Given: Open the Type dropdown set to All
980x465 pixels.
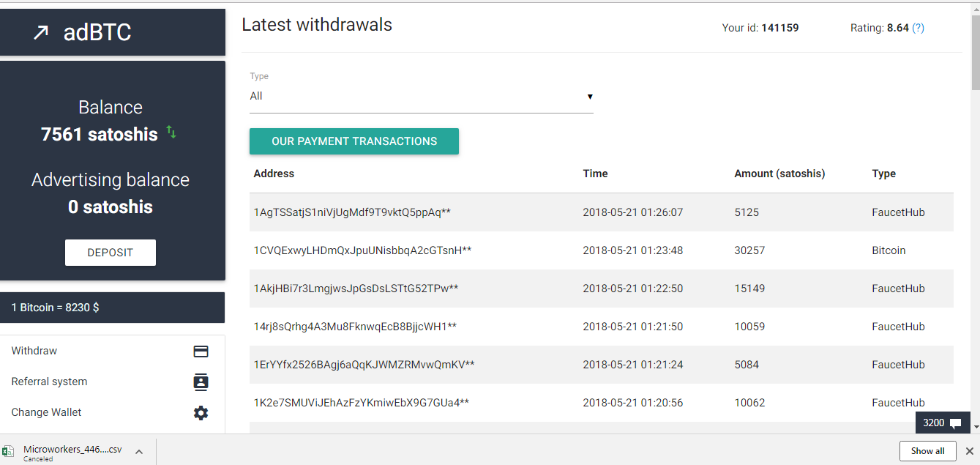Looking at the screenshot, I should 422,97.
